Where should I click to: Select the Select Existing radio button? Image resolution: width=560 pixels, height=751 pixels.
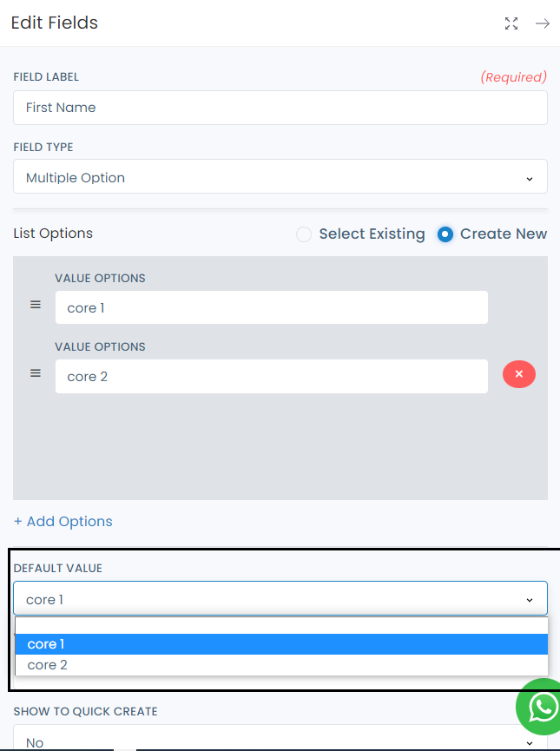click(x=304, y=234)
